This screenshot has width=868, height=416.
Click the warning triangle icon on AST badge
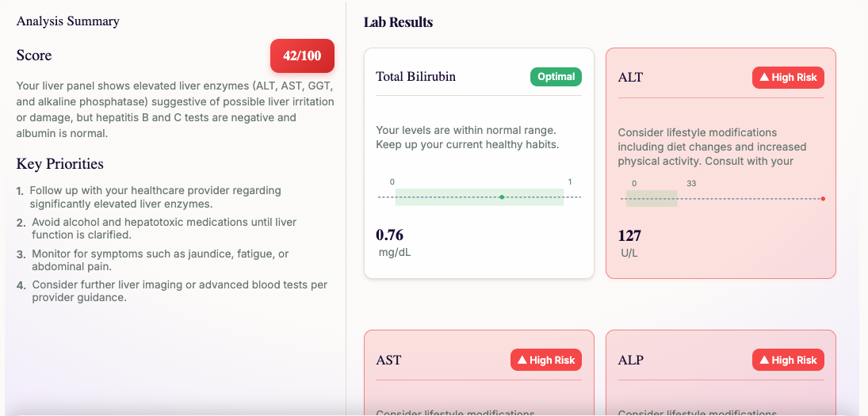pyautogui.click(x=522, y=360)
